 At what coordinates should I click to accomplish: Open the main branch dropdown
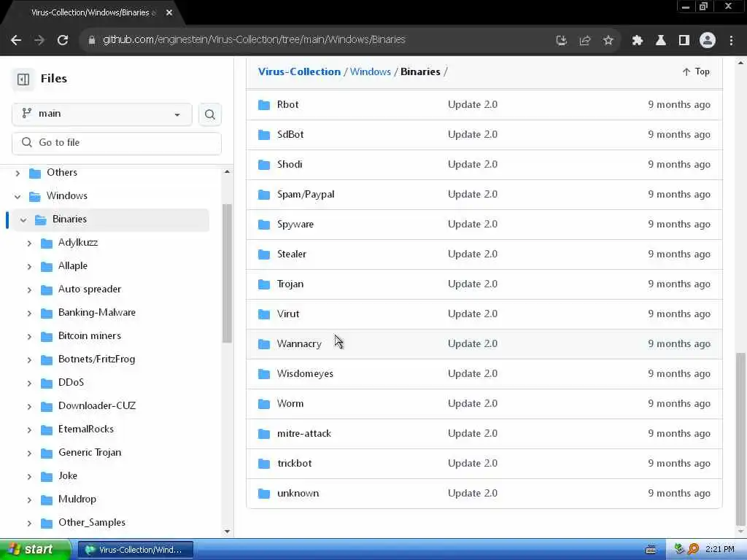tap(102, 114)
